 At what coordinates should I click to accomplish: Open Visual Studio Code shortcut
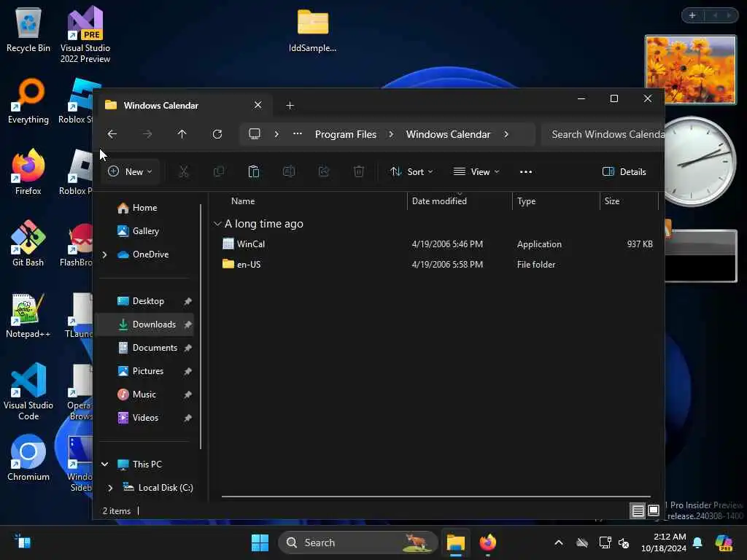pyautogui.click(x=28, y=392)
